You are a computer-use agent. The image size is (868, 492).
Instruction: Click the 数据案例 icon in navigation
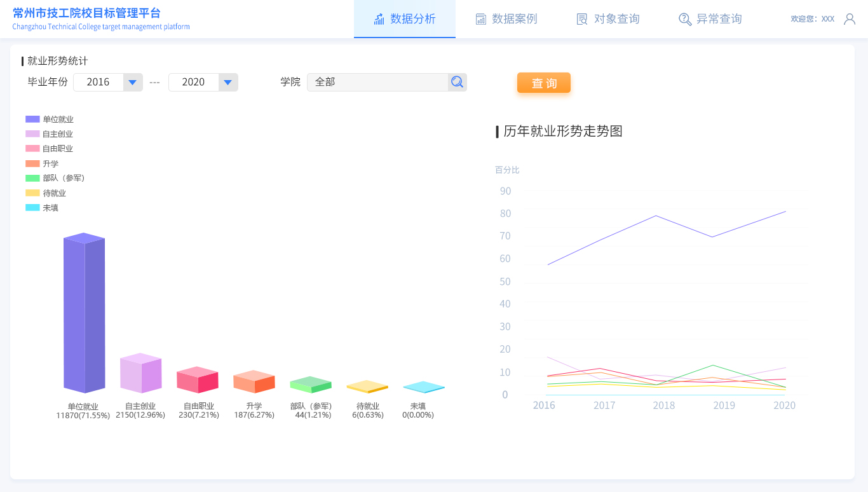[481, 19]
